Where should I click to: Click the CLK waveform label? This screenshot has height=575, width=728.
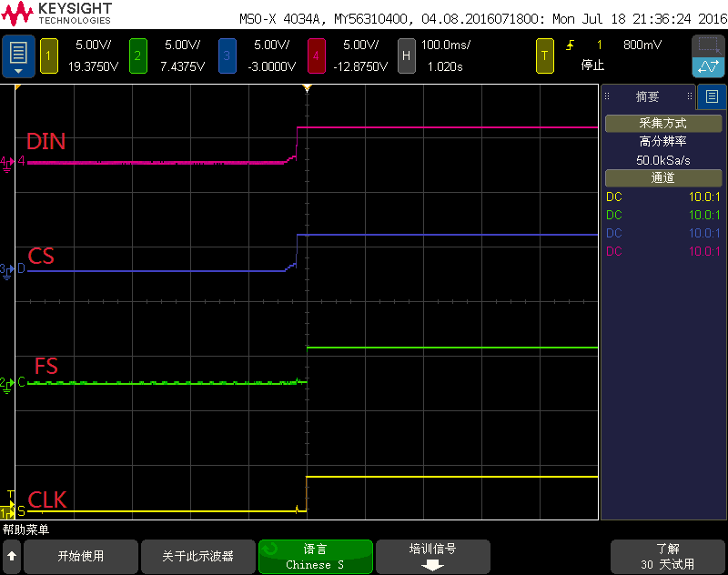(x=47, y=499)
